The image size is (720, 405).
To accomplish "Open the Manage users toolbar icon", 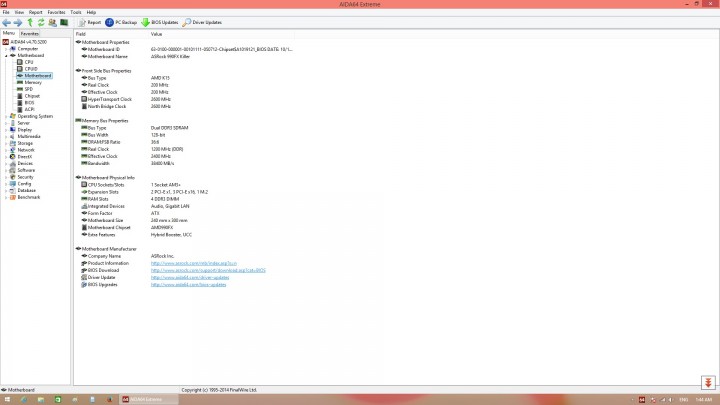I will 52,22.
